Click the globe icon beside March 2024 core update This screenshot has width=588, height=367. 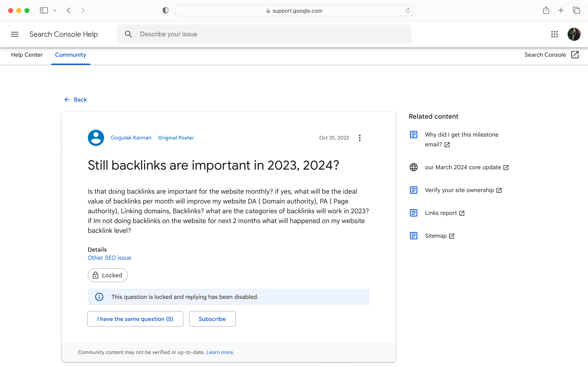414,167
